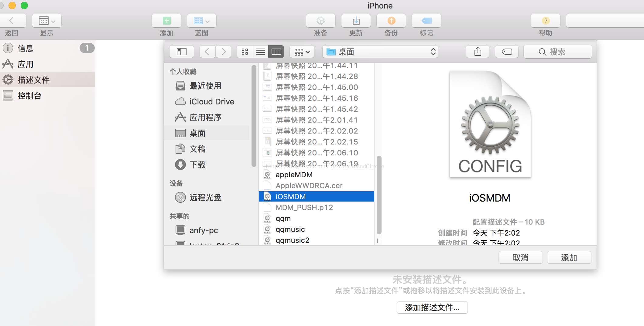Click the column resize handle below the scrollbar
Screen dimensions: 644x326
pyautogui.click(x=379, y=241)
